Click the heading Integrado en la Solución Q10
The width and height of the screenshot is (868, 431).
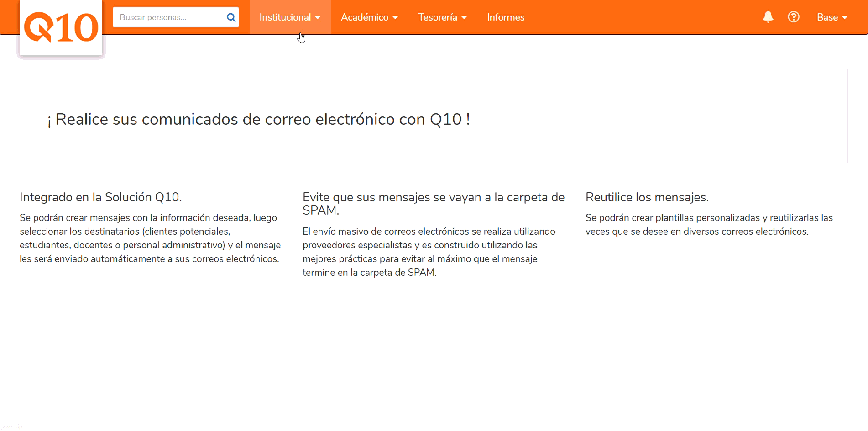point(101,197)
